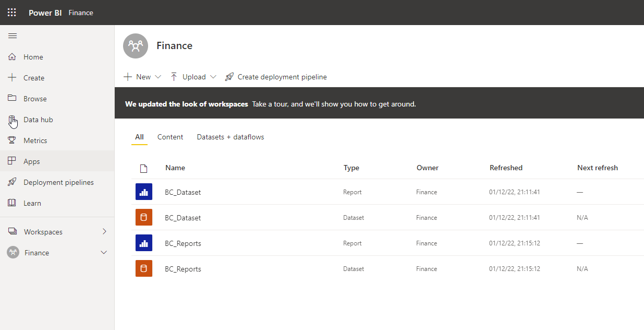Click the Upload arrow icon

point(174,77)
